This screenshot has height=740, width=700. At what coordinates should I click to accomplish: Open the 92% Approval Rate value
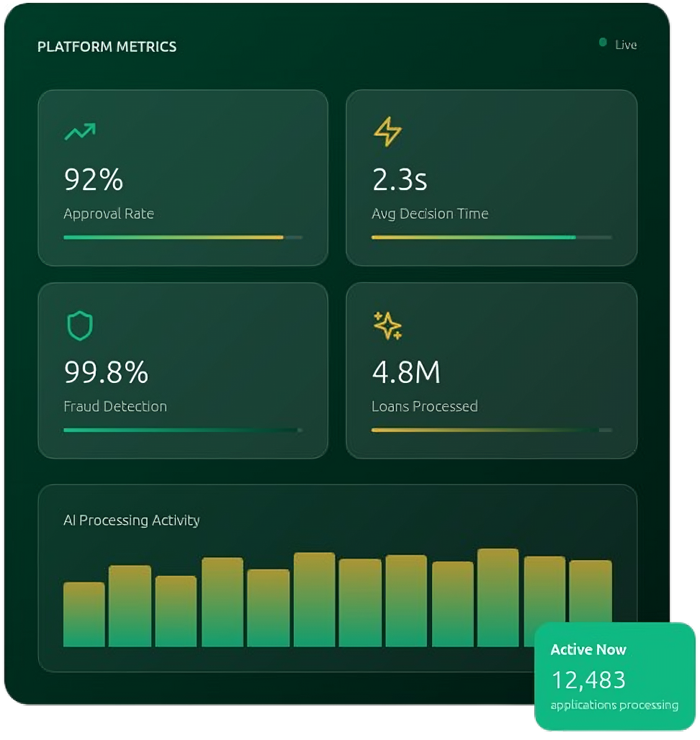coord(94,179)
